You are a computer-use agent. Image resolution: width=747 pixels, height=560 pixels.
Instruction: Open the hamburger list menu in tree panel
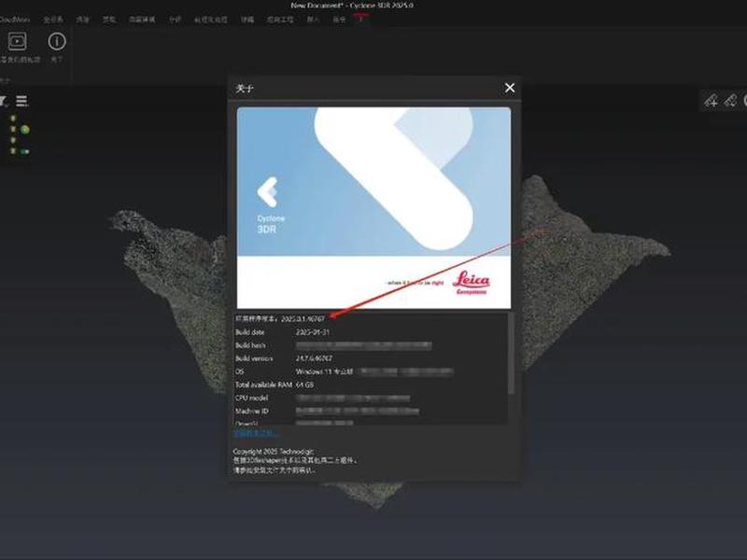21,101
